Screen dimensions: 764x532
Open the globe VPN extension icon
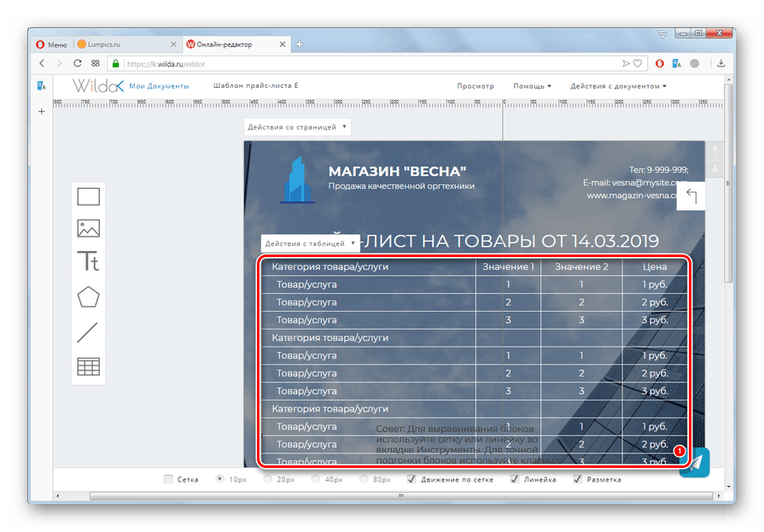[695, 63]
